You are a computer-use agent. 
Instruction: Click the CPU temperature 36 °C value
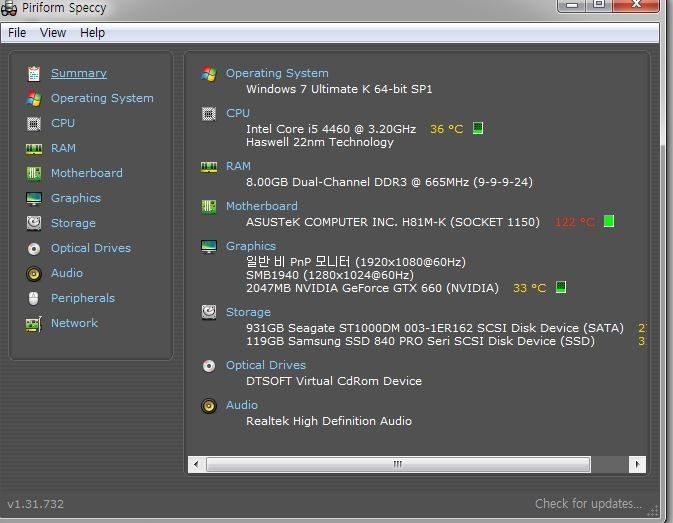pyautogui.click(x=446, y=129)
